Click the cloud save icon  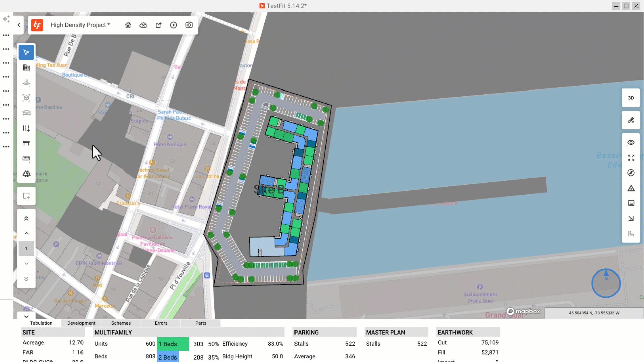coord(143,25)
